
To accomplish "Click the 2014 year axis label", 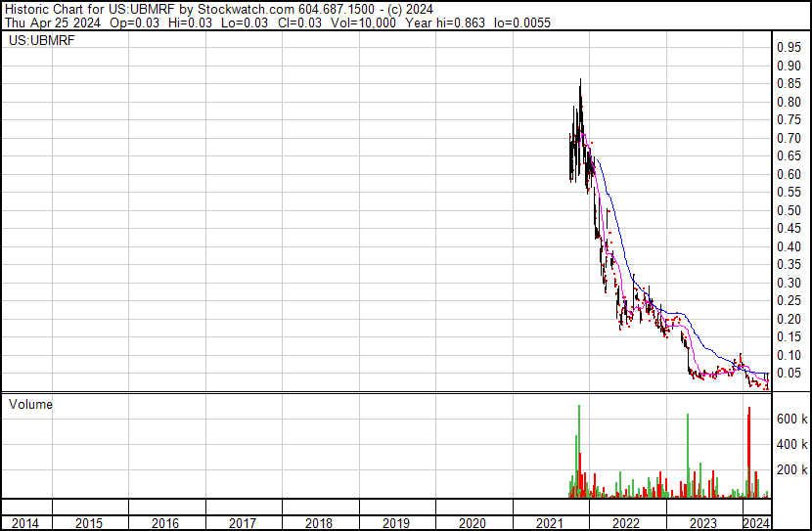I will coord(25,523).
